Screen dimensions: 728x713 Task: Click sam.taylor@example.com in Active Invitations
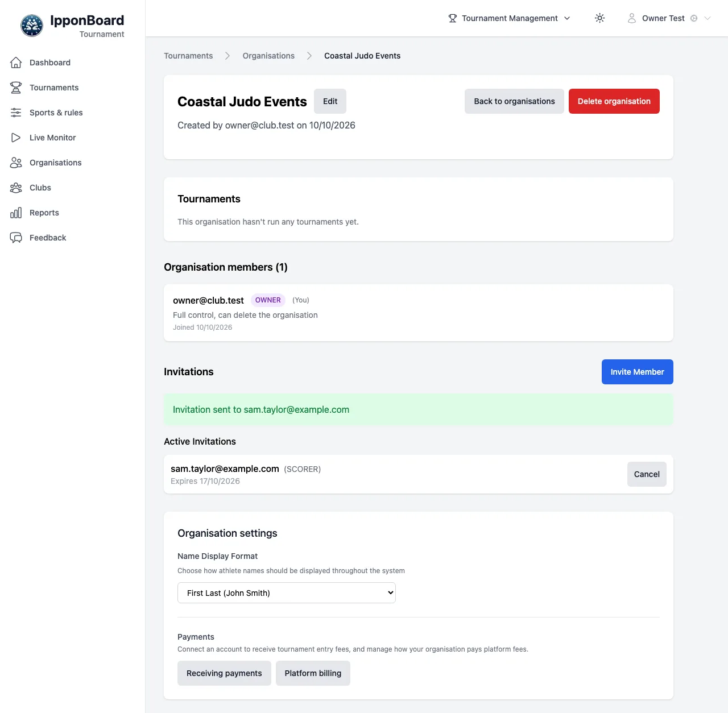(225, 469)
